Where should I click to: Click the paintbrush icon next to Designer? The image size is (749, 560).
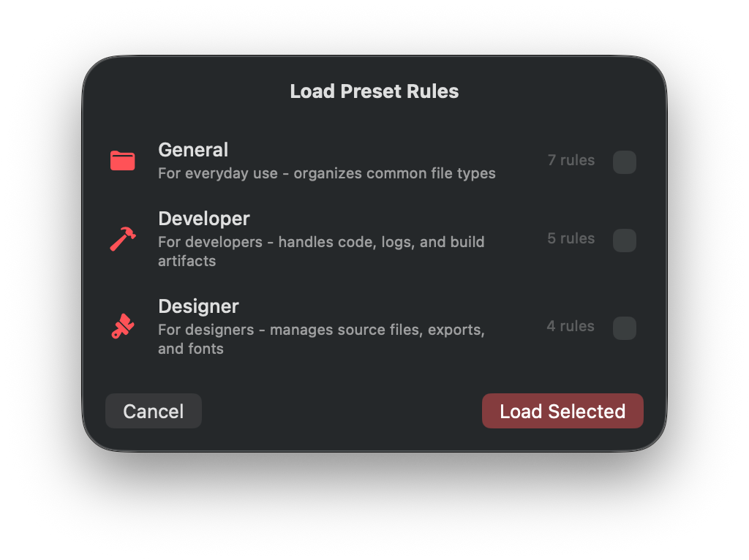tap(122, 327)
